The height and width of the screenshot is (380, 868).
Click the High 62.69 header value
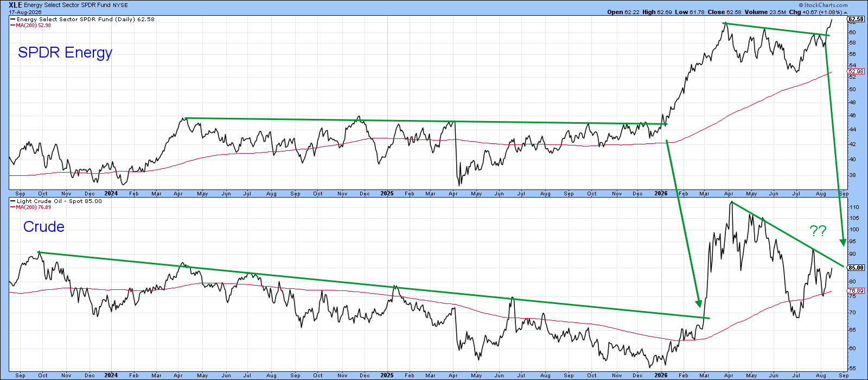pos(657,12)
